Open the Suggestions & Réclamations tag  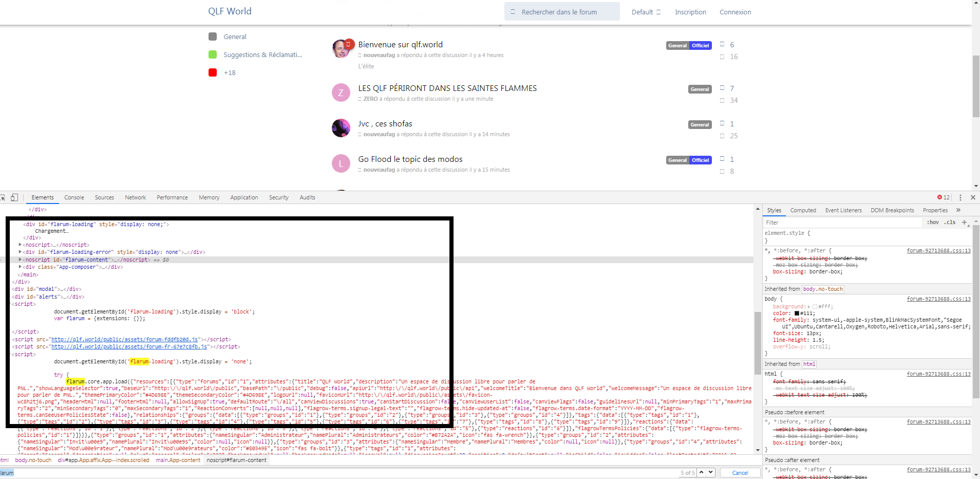tap(262, 54)
